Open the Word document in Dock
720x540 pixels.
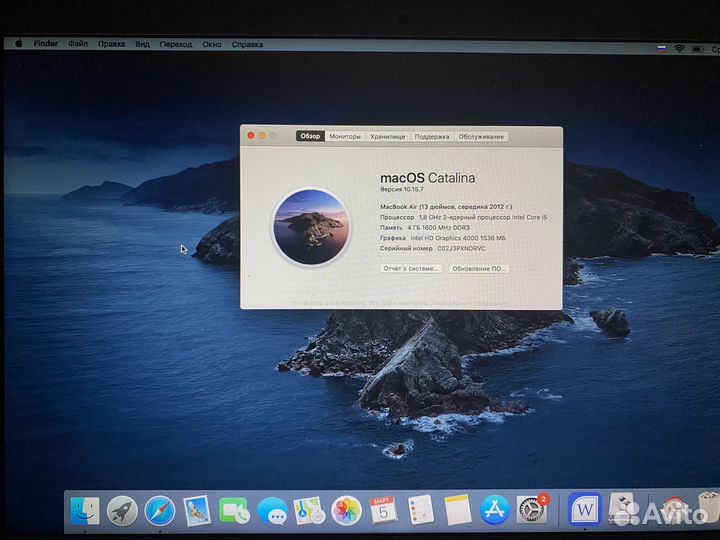pyautogui.click(x=585, y=509)
